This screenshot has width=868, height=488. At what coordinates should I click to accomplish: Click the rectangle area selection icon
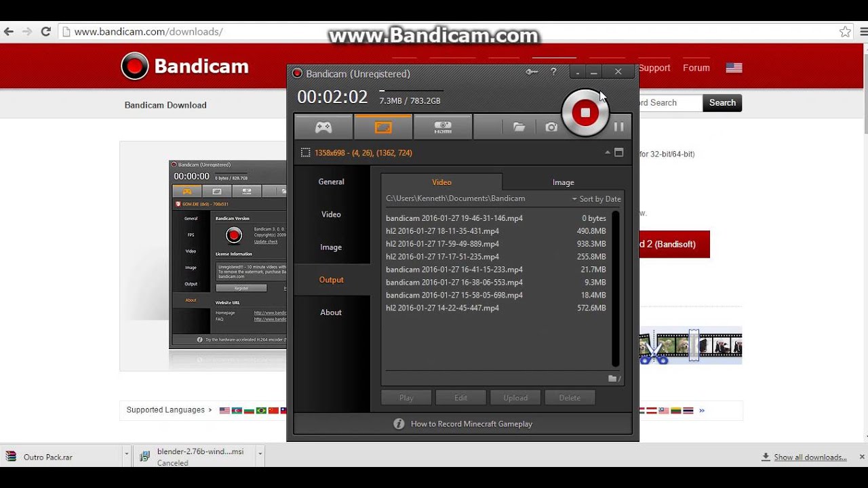(305, 153)
